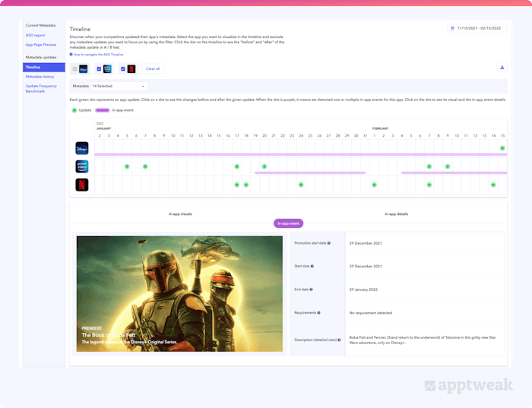Go to ASO report in sidebar
This screenshot has width=532, height=408.
pyautogui.click(x=35, y=35)
